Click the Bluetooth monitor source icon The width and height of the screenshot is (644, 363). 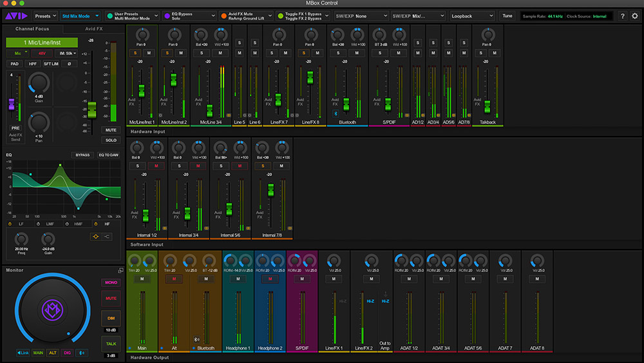coord(80,353)
